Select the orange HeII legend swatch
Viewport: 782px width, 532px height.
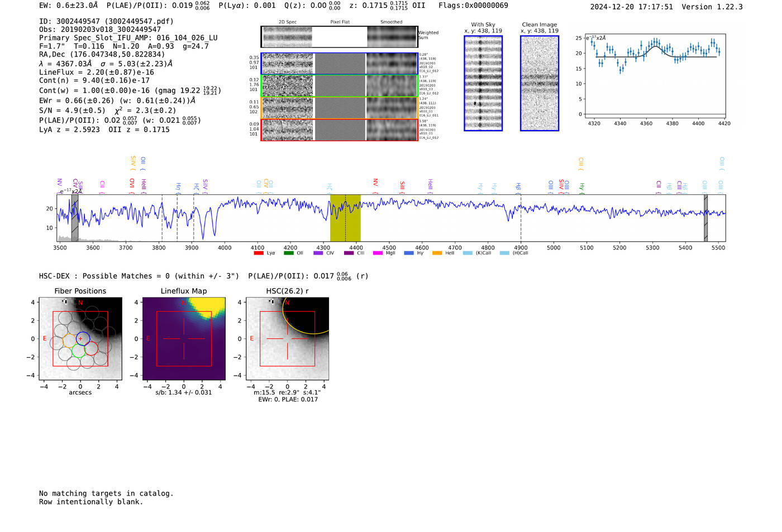[x=437, y=253]
